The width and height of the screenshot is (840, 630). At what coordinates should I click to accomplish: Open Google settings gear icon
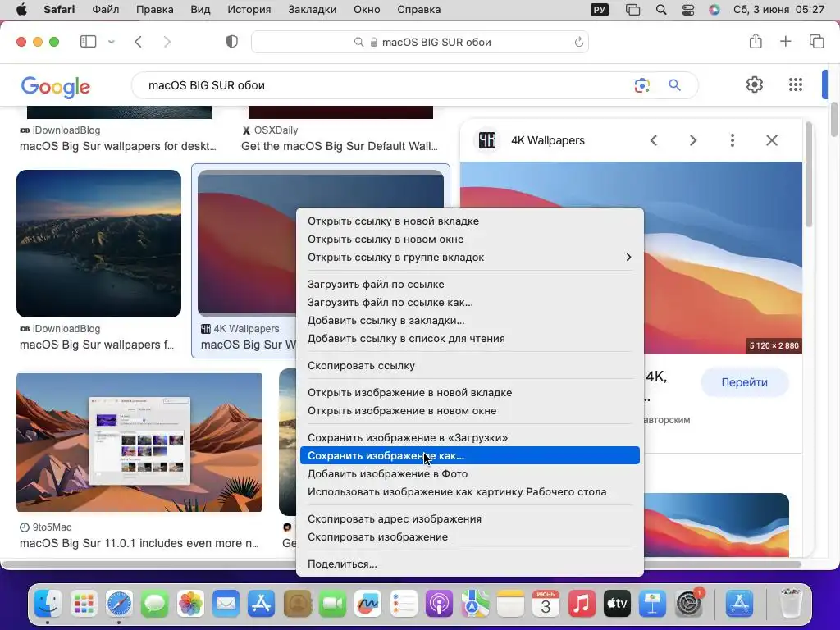(755, 84)
